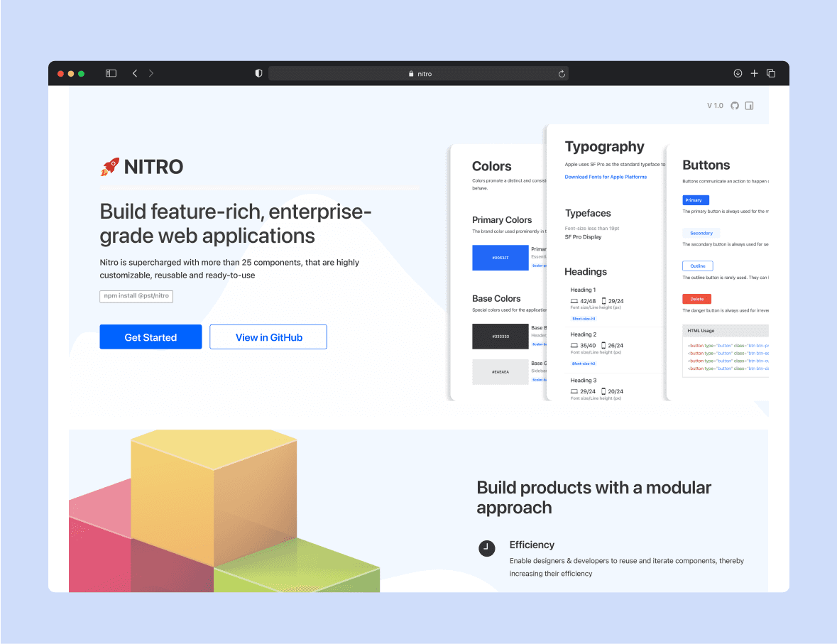
Task: Click the SF Pro Display typeface text
Action: coord(583,237)
